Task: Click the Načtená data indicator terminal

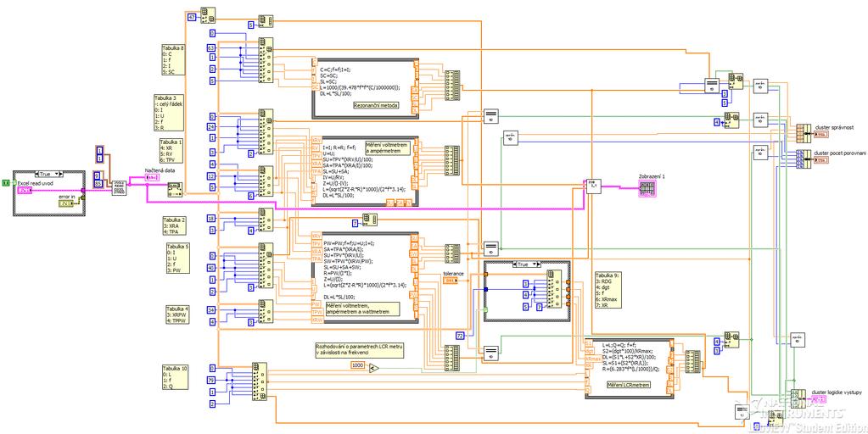Action: pyautogui.click(x=152, y=177)
